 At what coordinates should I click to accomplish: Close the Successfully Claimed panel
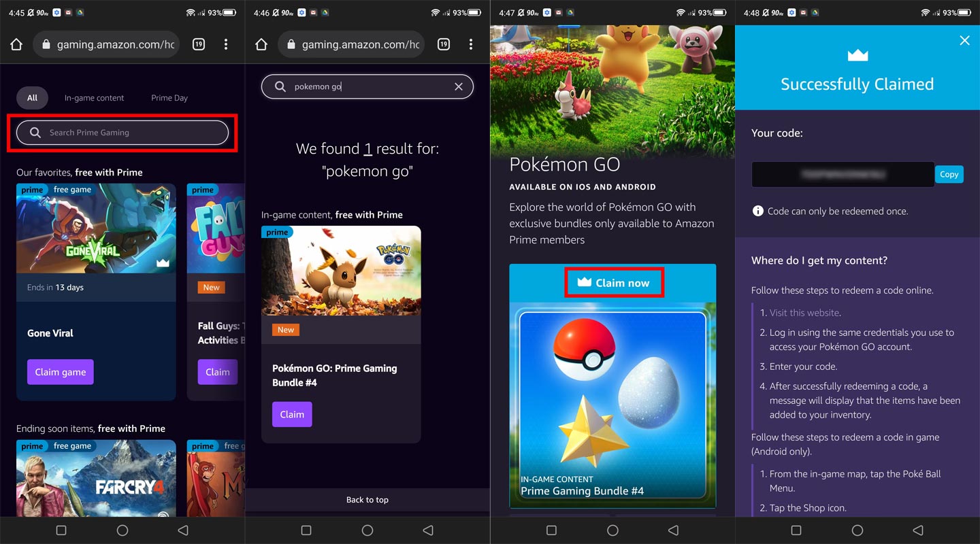click(964, 41)
